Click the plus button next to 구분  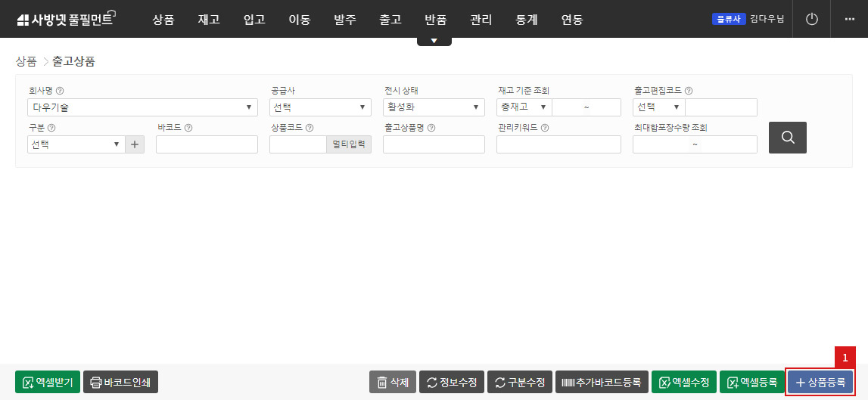tap(135, 144)
